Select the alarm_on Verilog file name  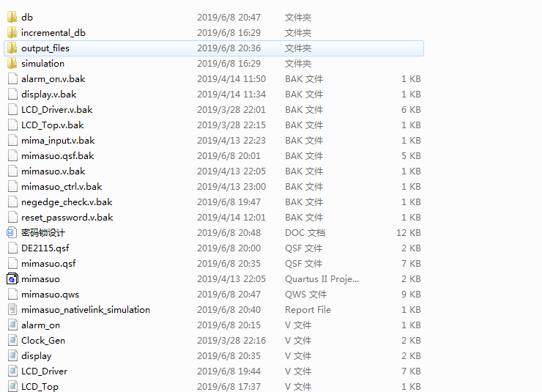[41, 325]
